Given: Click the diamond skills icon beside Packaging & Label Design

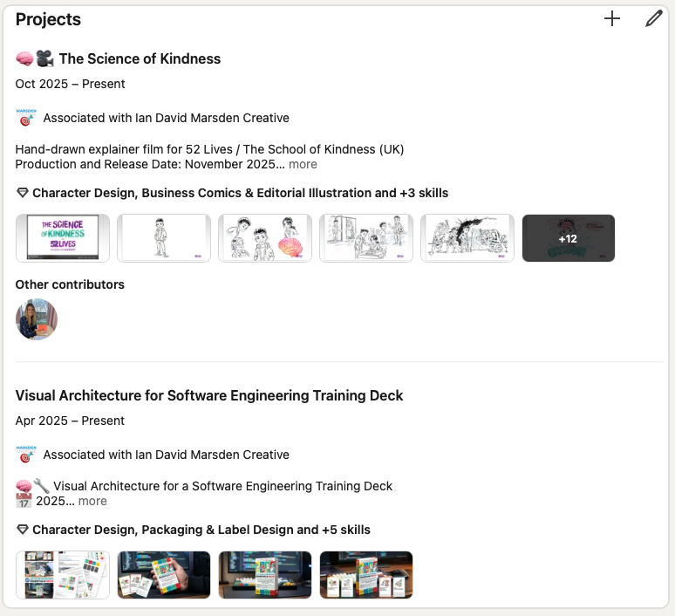Looking at the screenshot, I should 23,530.
